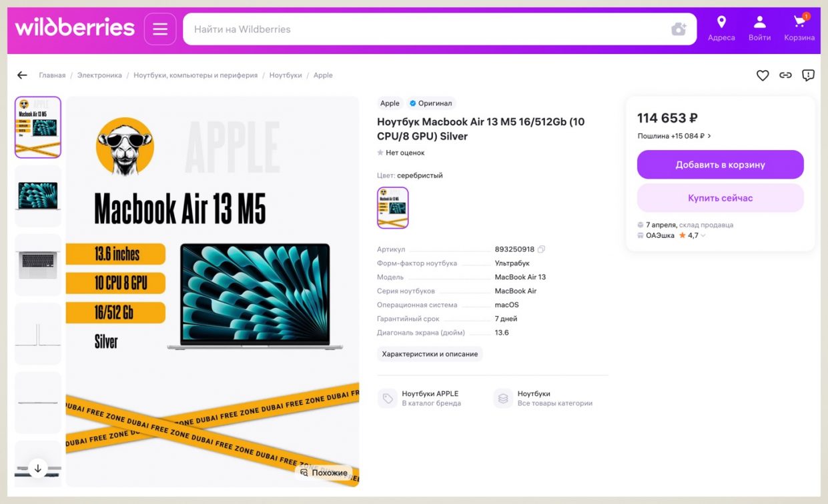Click the Похожие similar search button

[324, 473]
